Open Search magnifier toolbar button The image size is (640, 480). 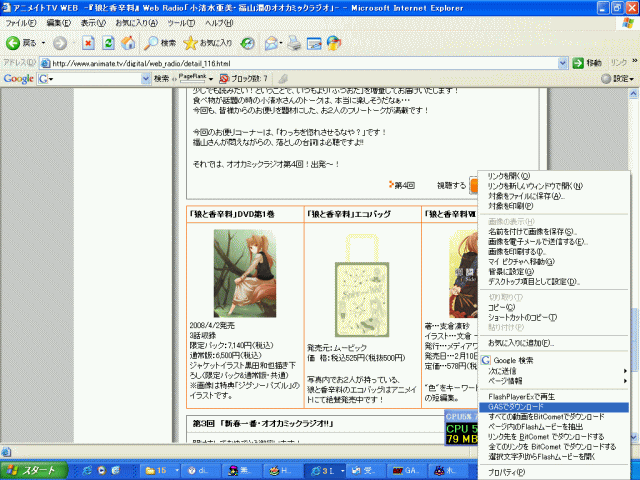(x=160, y=43)
